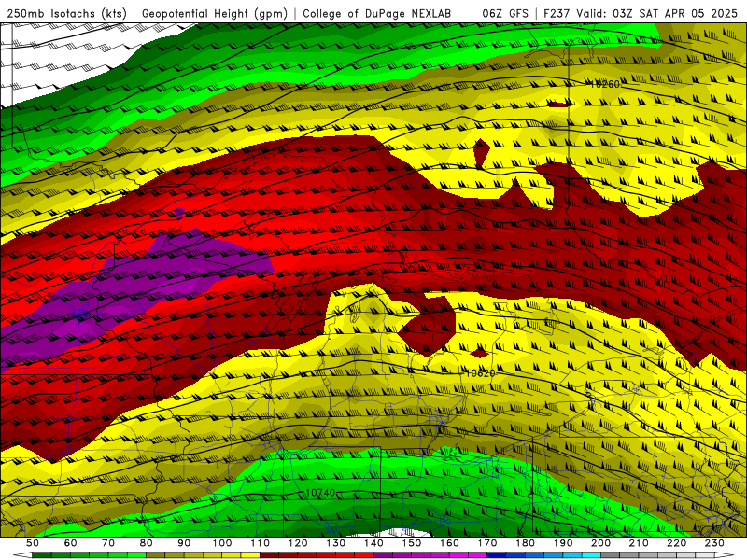This screenshot has height=560, width=747.
Task: Click the 10740 height contour label
Action: click(x=320, y=493)
